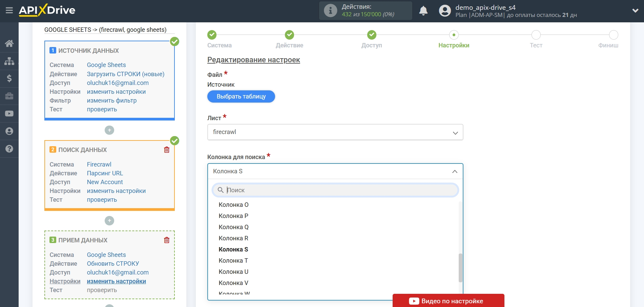The height and width of the screenshot is (307, 644).
Task: Open the briefcase section in the sidebar
Action: [9, 96]
